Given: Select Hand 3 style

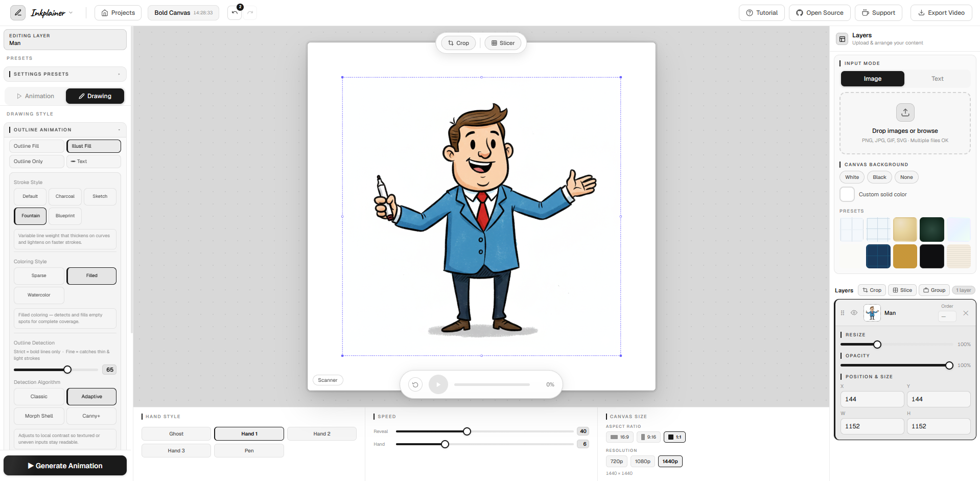Looking at the screenshot, I should (x=176, y=451).
